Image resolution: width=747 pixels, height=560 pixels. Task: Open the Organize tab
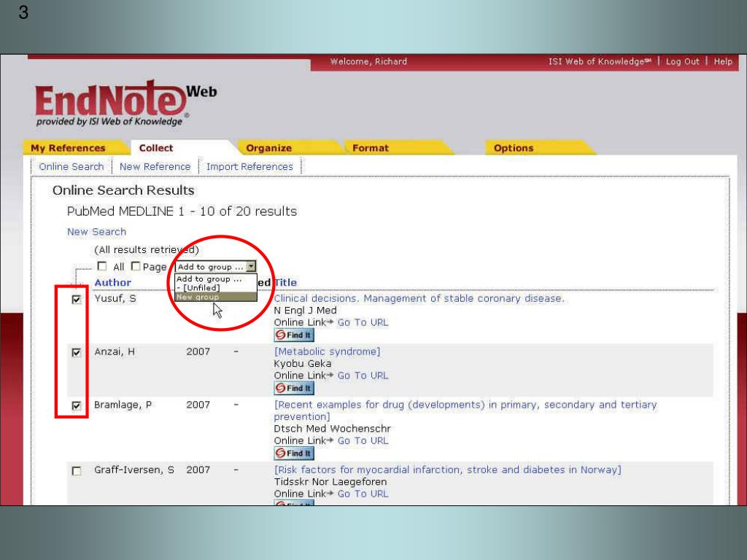click(268, 148)
